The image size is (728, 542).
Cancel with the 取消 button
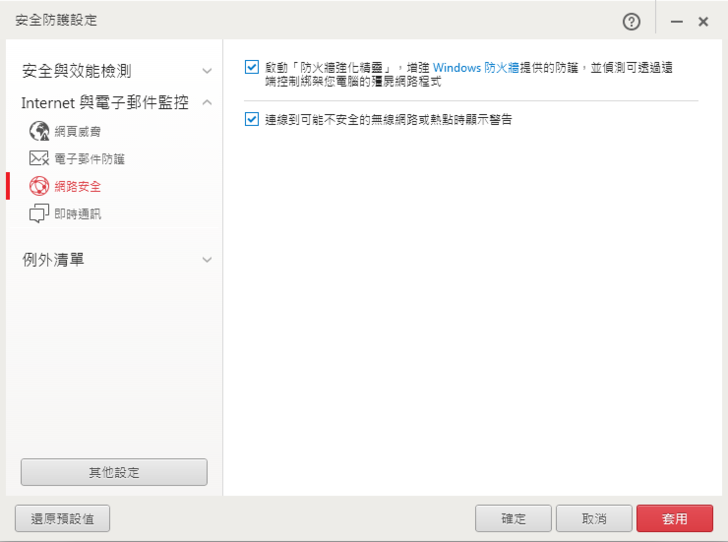coord(594,518)
